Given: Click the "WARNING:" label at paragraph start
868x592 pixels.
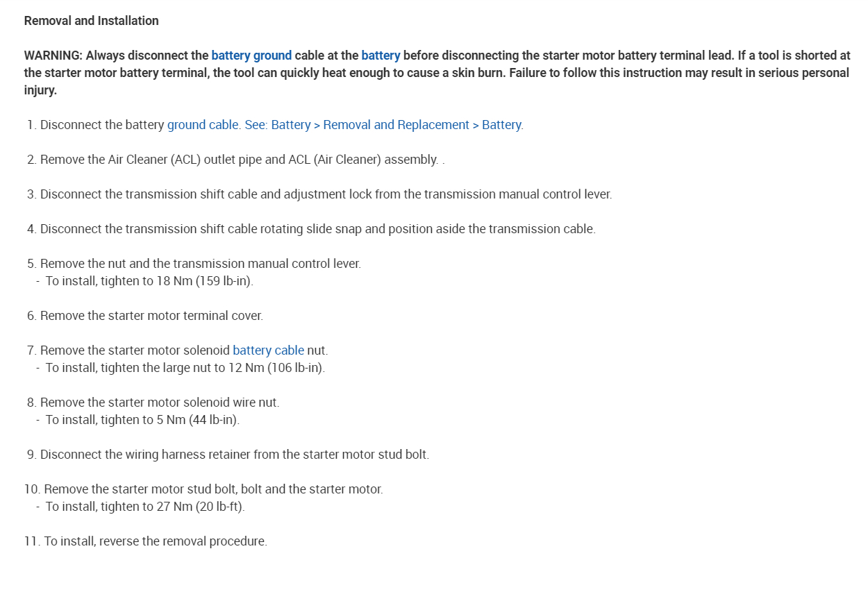Looking at the screenshot, I should click(x=53, y=56).
